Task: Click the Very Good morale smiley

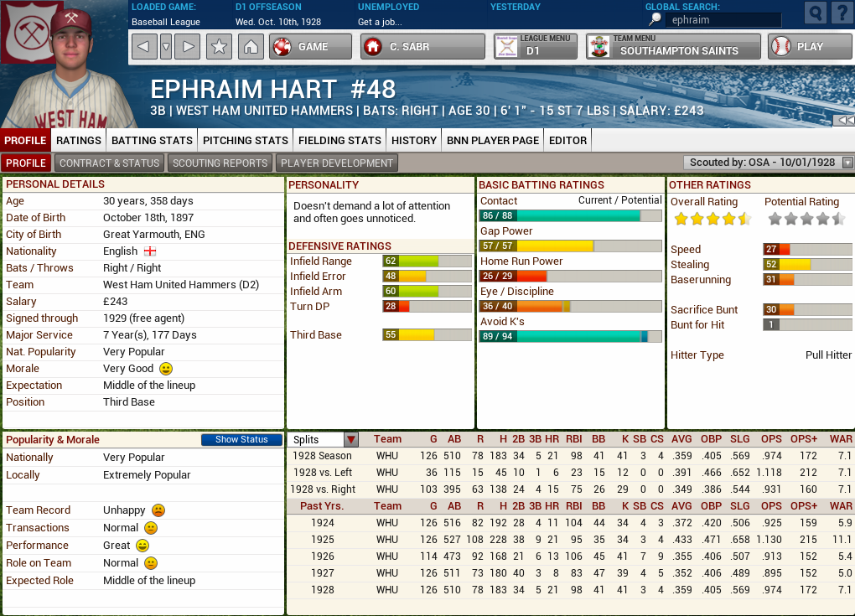Action: (x=166, y=369)
